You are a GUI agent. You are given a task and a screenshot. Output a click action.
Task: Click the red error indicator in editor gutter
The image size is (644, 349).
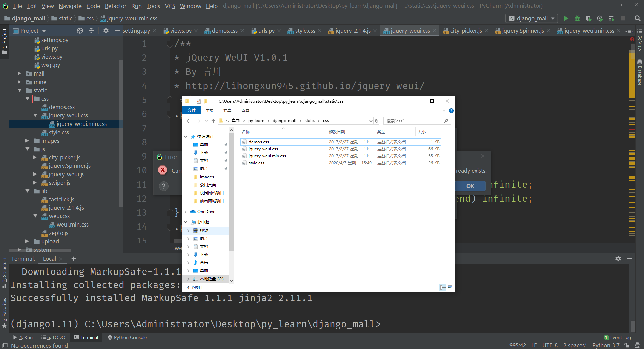point(632,39)
